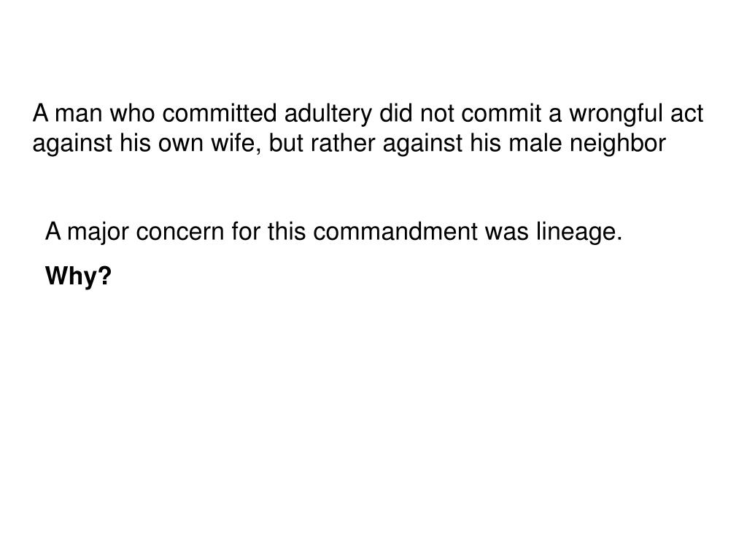This screenshot has width=747, height=560.
Task: Click the word 'rather' in second line
Action: point(343,143)
